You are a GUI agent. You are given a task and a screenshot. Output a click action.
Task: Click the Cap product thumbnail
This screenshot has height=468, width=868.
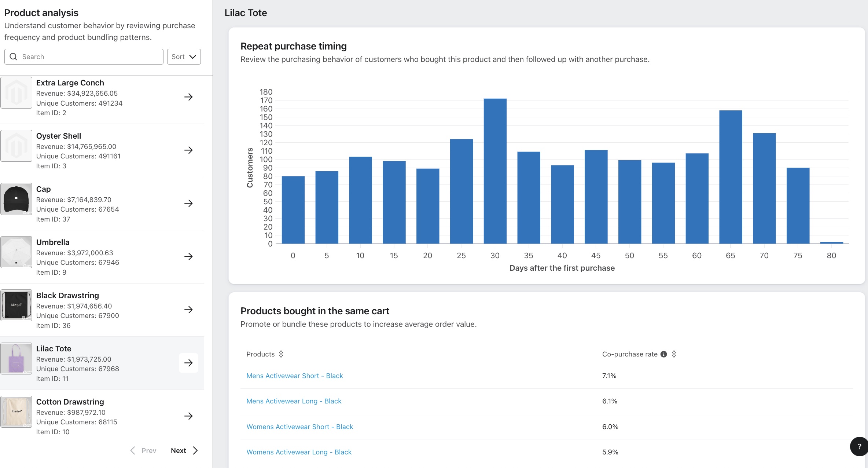(x=16, y=199)
